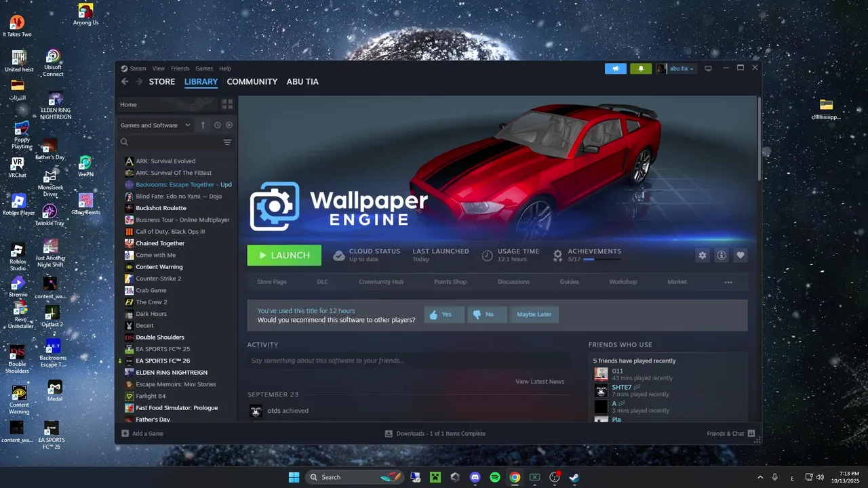Screen dimensions: 868x488
Task: Open the green notifications bell
Action: 641,68
